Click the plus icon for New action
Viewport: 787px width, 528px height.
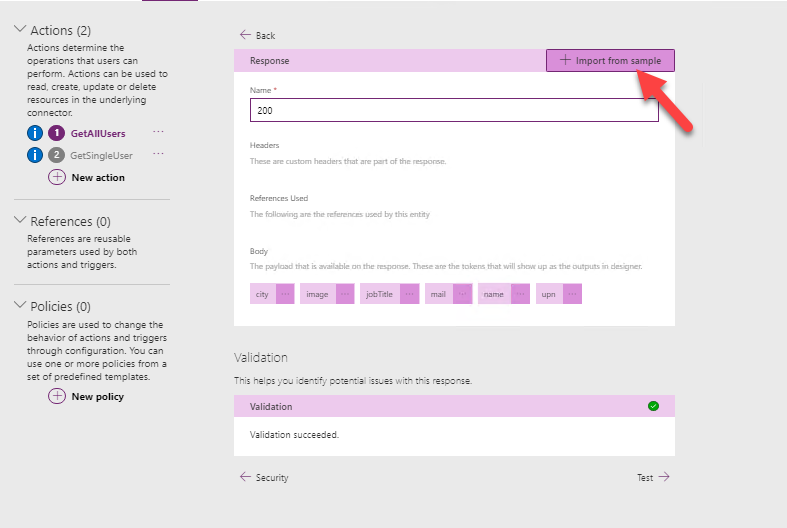click(x=57, y=177)
